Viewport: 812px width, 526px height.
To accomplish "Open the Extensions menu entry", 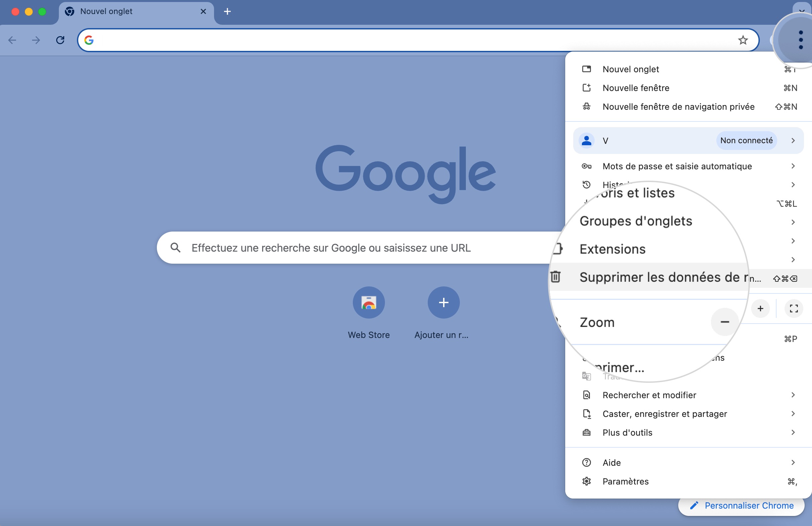I will click(612, 249).
